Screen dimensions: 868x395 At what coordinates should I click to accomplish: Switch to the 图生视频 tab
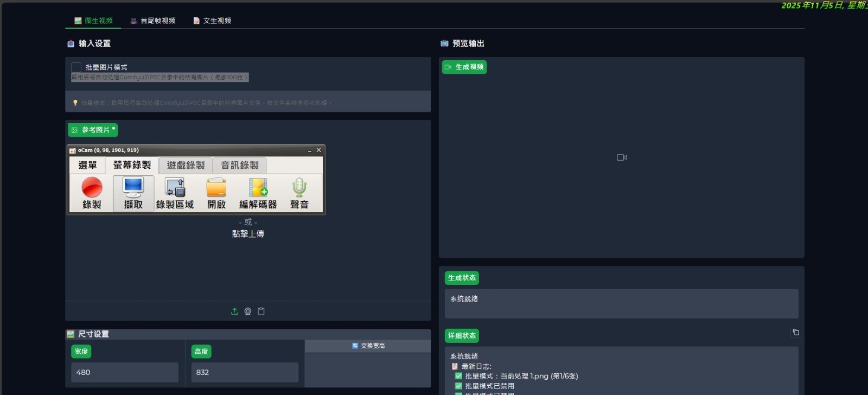[x=93, y=21]
